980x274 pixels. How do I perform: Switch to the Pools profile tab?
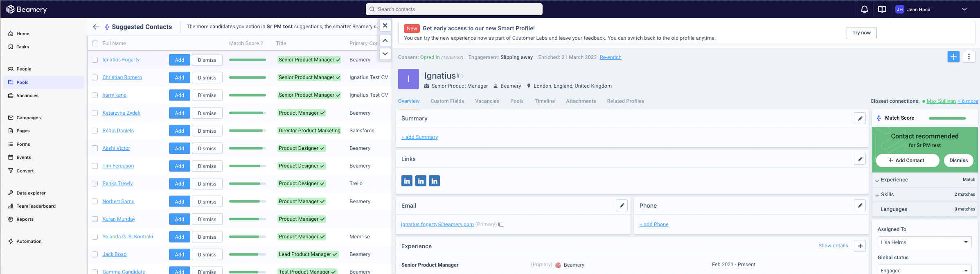[517, 101]
